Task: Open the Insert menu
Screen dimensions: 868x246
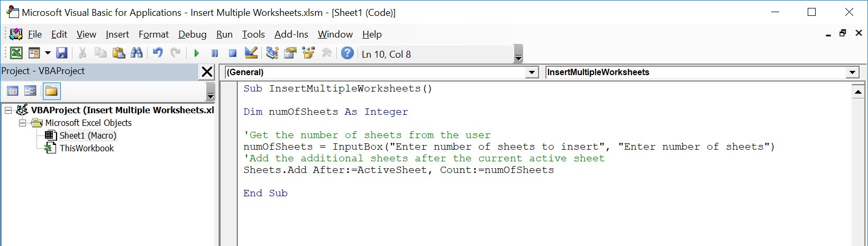Action: coord(117,34)
